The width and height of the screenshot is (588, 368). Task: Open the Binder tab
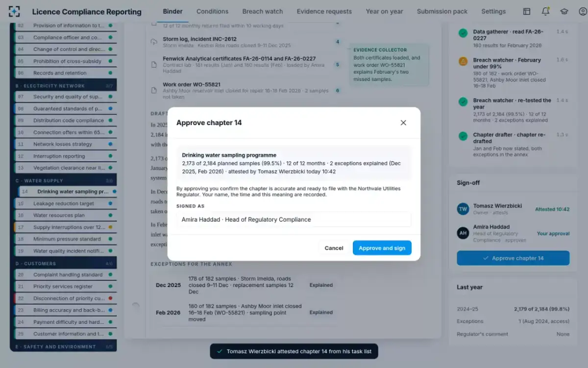[172, 11]
